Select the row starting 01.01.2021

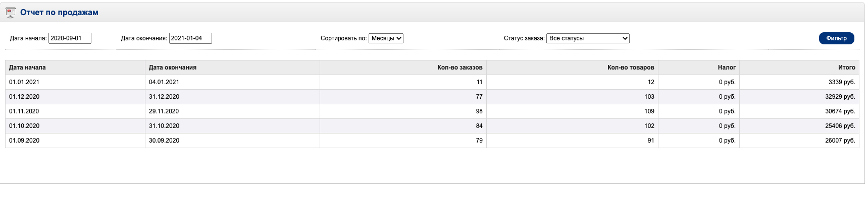coord(432,82)
